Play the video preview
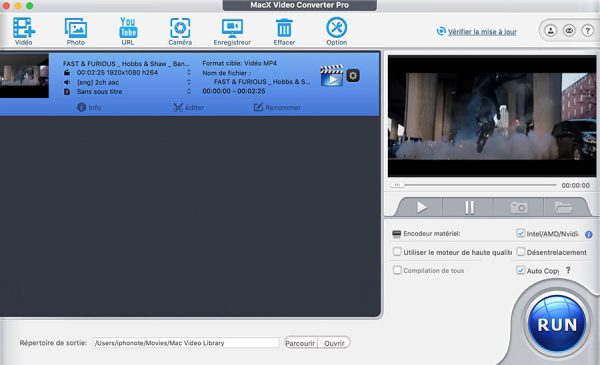 421,207
